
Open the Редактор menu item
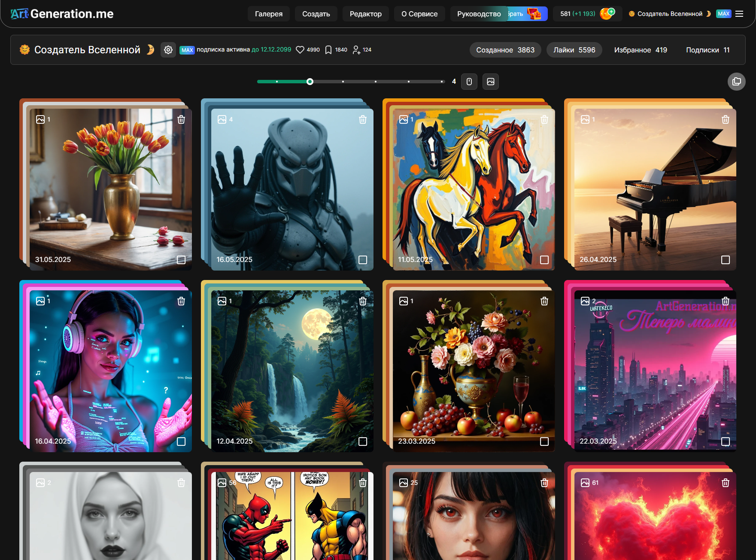pyautogui.click(x=366, y=14)
